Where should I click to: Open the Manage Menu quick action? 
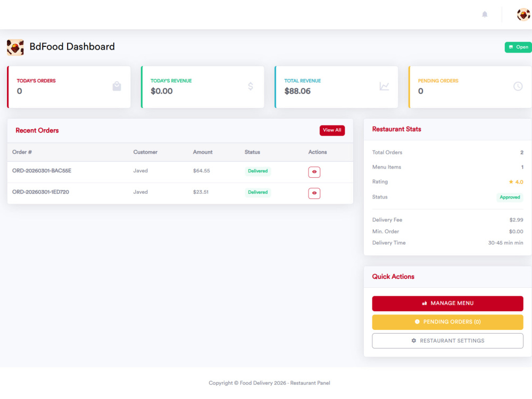click(447, 303)
